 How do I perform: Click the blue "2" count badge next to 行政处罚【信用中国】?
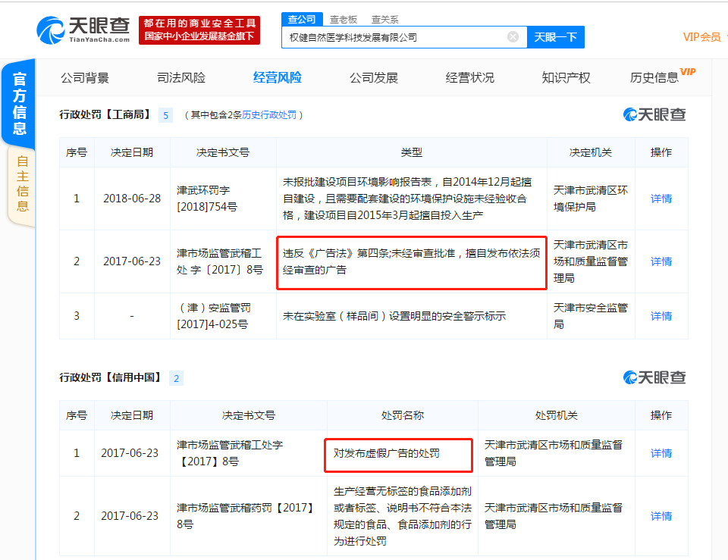coord(177,377)
